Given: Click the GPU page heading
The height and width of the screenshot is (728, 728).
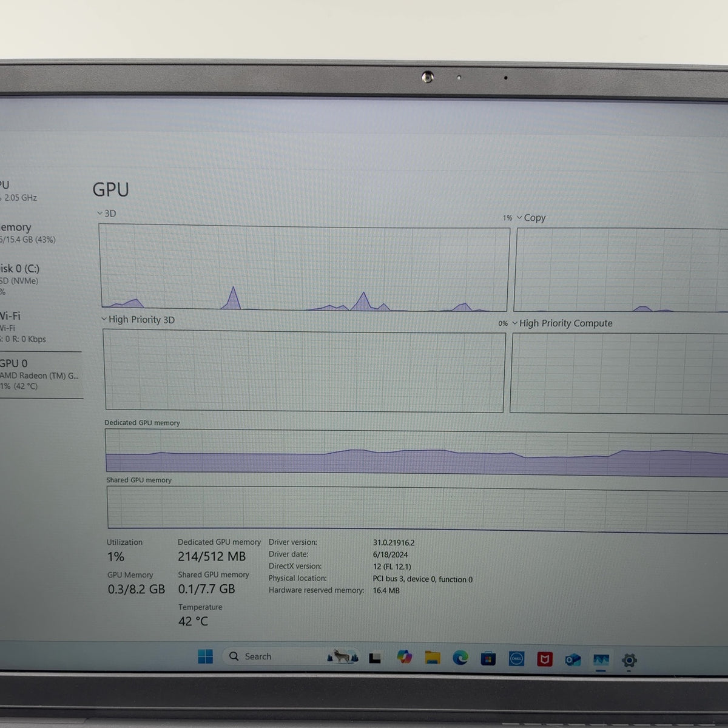Looking at the screenshot, I should coord(111,189).
